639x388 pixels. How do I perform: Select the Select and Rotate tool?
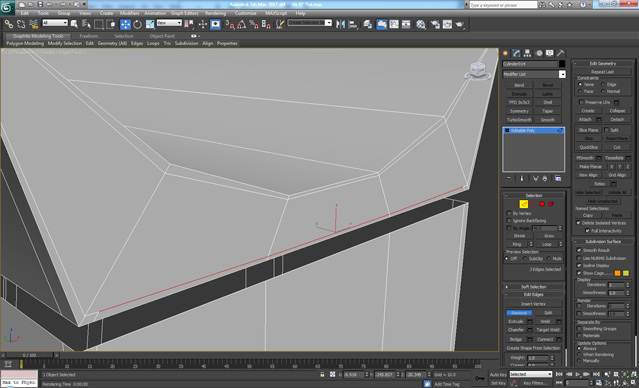point(137,24)
